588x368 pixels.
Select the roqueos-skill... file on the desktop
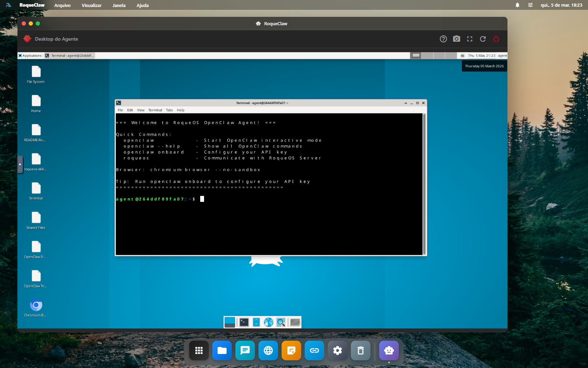(x=36, y=162)
